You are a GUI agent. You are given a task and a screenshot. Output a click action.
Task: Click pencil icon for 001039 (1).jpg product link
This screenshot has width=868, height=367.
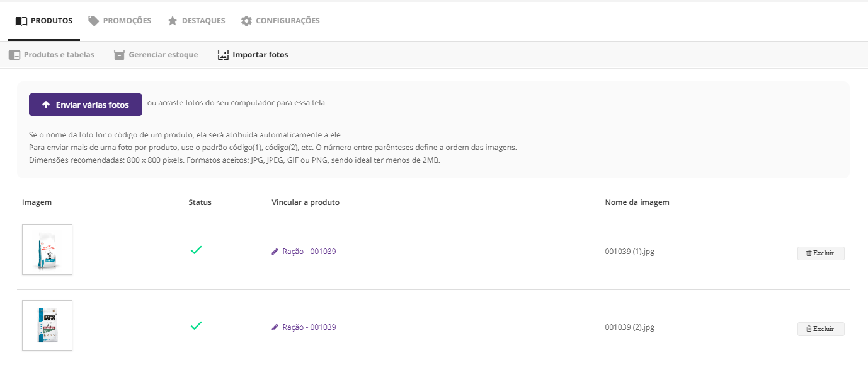275,252
